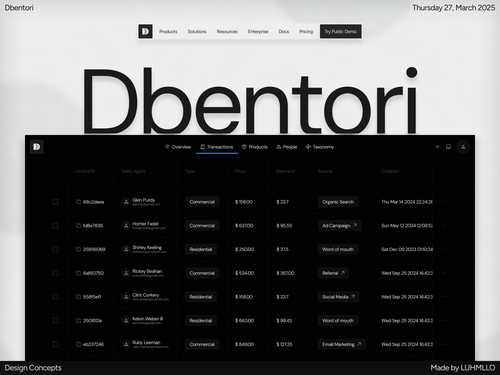The width and height of the screenshot is (500, 375).
Task: Click the Dbentori logo in the top navbar
Action: (145, 31)
